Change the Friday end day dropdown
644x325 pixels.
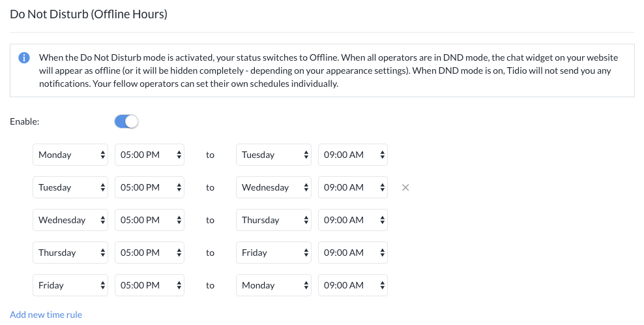click(x=274, y=253)
